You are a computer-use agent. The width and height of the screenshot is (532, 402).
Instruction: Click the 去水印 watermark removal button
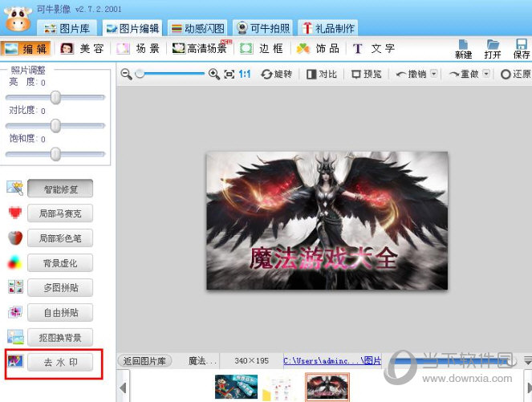(x=60, y=363)
